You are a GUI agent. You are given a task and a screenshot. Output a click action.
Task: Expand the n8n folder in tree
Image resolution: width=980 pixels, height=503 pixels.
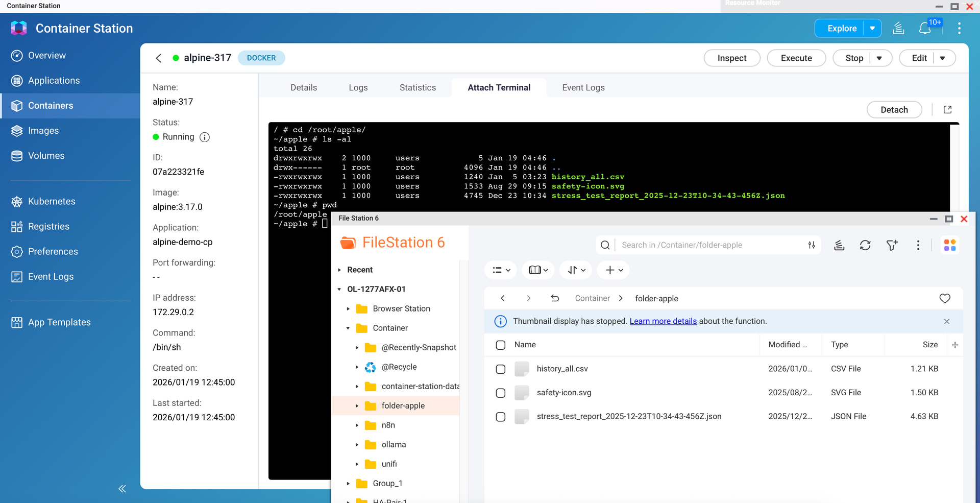coord(357,425)
